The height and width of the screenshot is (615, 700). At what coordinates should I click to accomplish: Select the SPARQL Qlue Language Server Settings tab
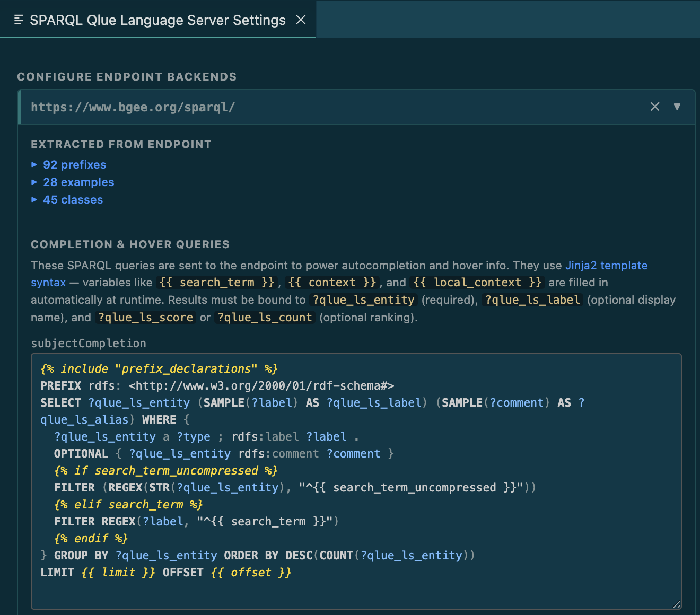coord(157,20)
